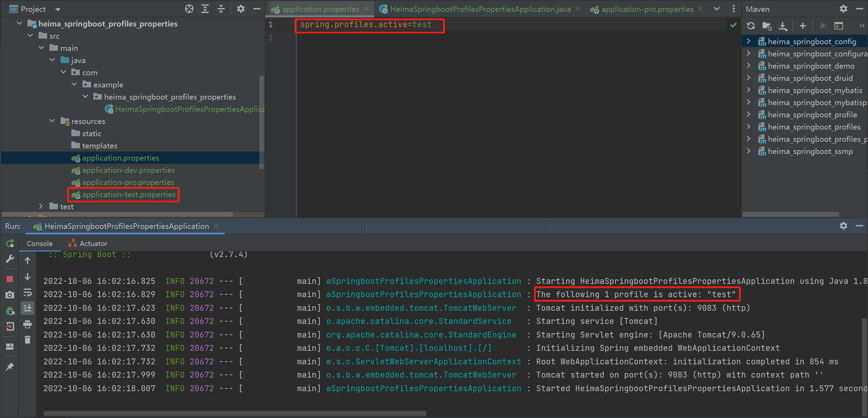Click the Rerun application icon
The height and width of the screenshot is (418, 868).
point(10,243)
